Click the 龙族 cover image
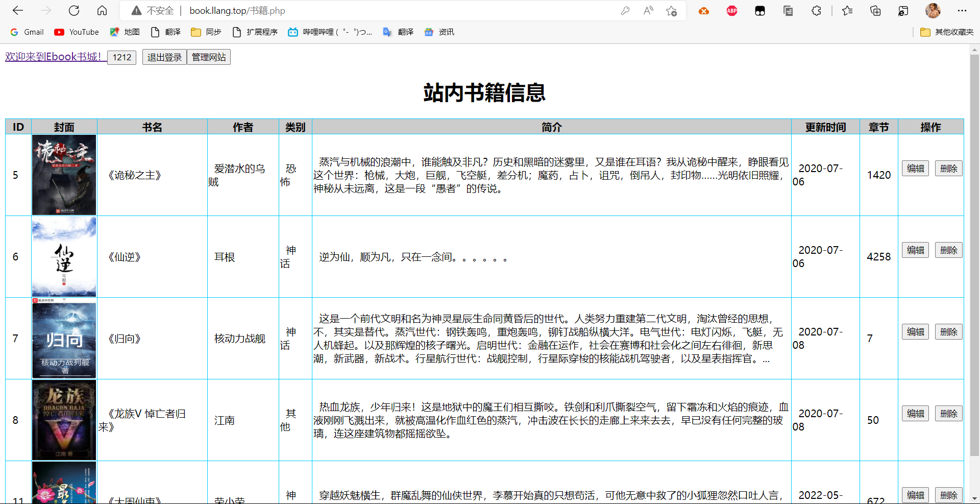980x504 pixels. point(64,420)
